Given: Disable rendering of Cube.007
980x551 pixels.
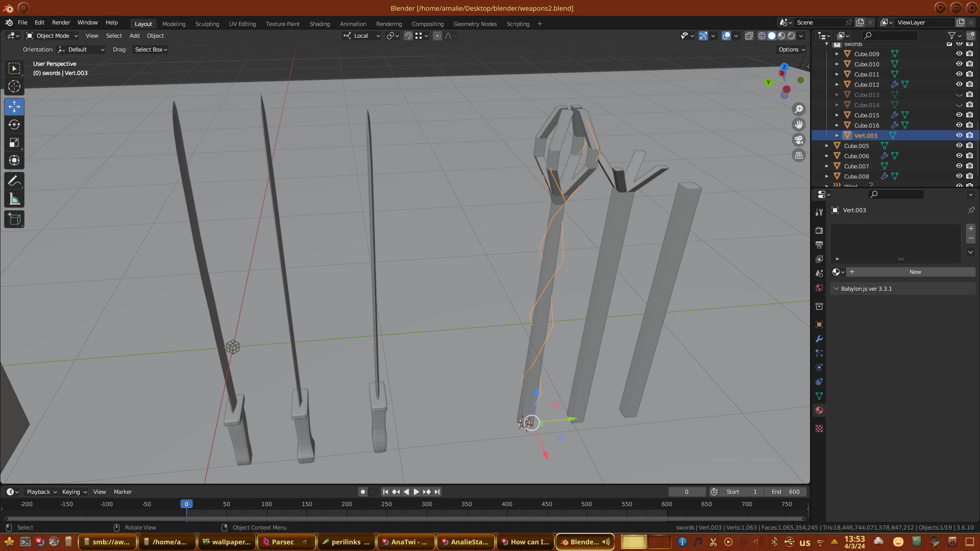Looking at the screenshot, I should pyautogui.click(x=970, y=166).
